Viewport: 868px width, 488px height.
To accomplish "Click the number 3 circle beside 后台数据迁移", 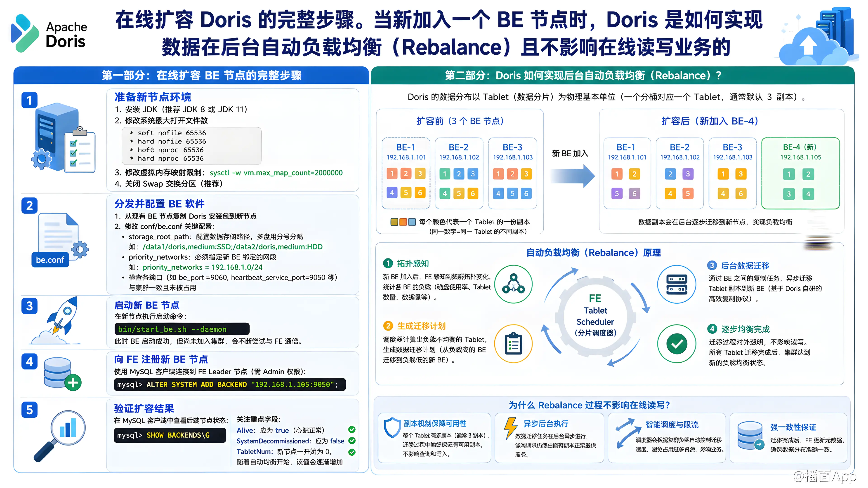I will point(712,265).
